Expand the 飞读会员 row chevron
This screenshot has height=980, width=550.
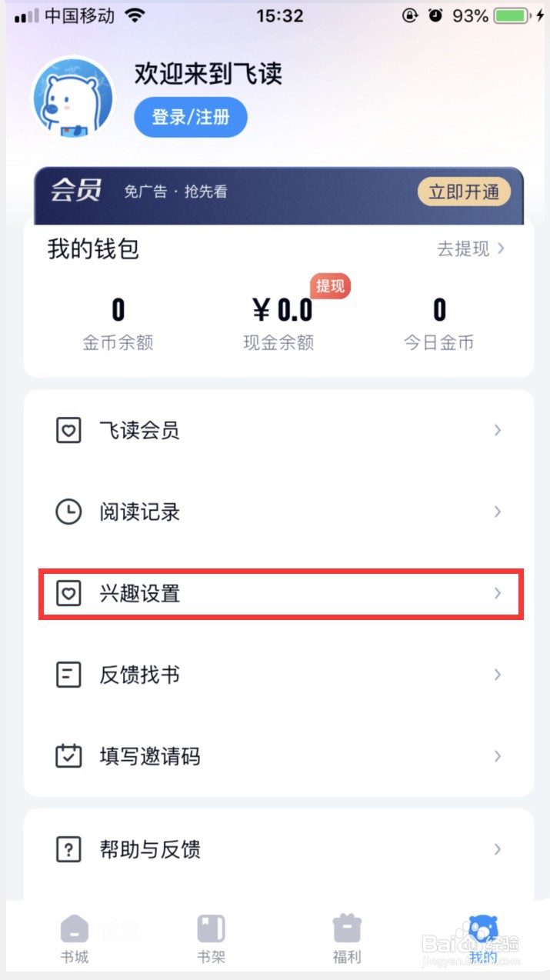coord(498,430)
